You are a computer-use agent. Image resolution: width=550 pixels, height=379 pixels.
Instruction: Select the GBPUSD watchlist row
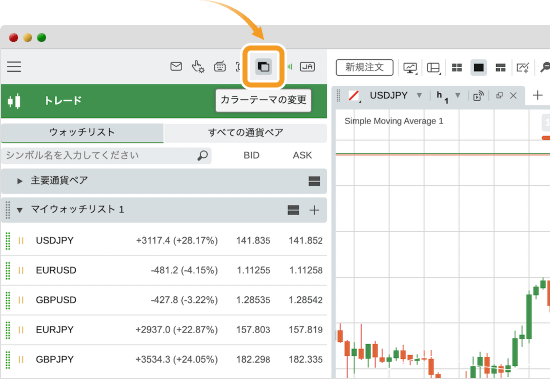coord(164,300)
